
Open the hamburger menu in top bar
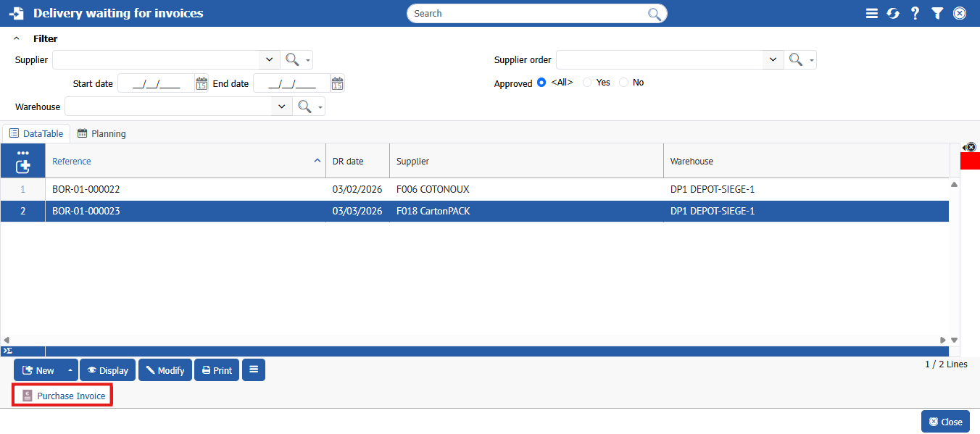[872, 13]
